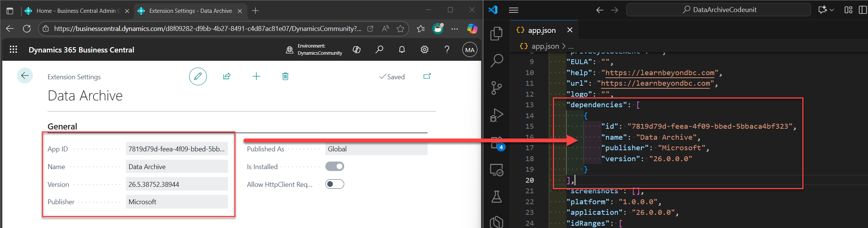Open VS Code Search view
Screen dimensions: 868x228
[x=497, y=61]
